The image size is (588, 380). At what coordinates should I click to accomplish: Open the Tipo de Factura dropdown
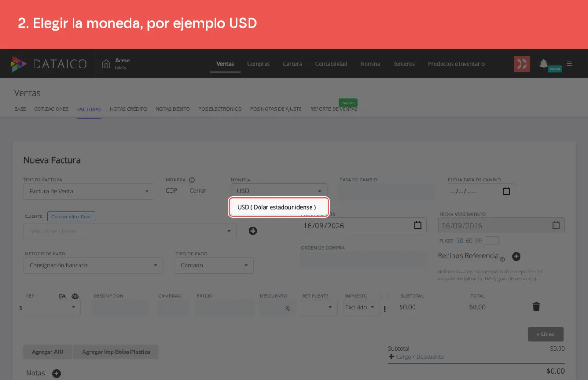[89, 191]
